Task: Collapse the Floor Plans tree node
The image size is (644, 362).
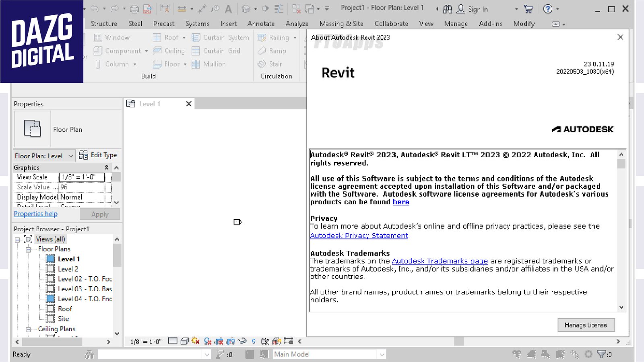Action: tap(28, 249)
